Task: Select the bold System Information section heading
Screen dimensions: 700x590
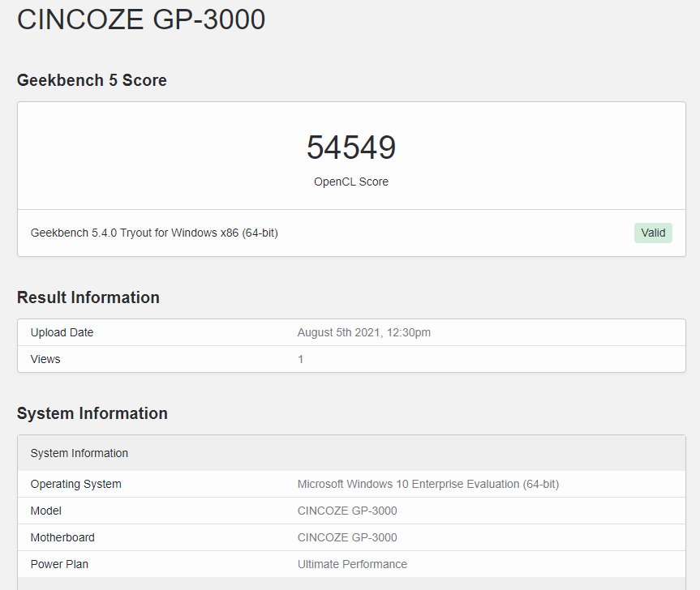Action: (92, 413)
